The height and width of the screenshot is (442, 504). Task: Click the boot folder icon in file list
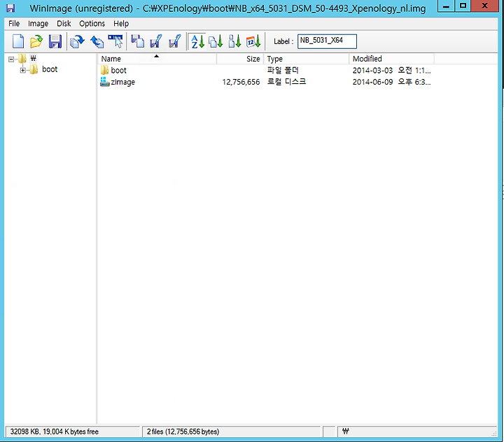point(104,70)
